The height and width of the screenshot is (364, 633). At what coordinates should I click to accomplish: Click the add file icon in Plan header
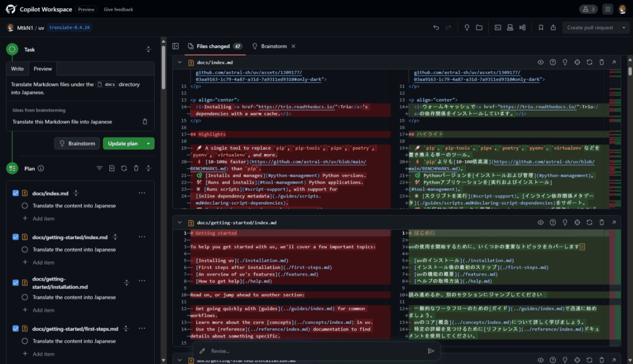pyautogui.click(x=112, y=168)
